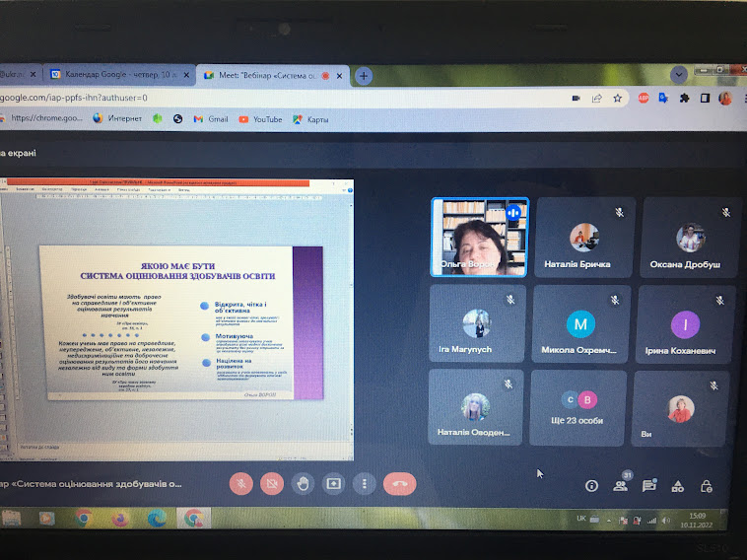Unmute the microphone in Meet controls
Viewport: 747px width, 560px height.
241,484
